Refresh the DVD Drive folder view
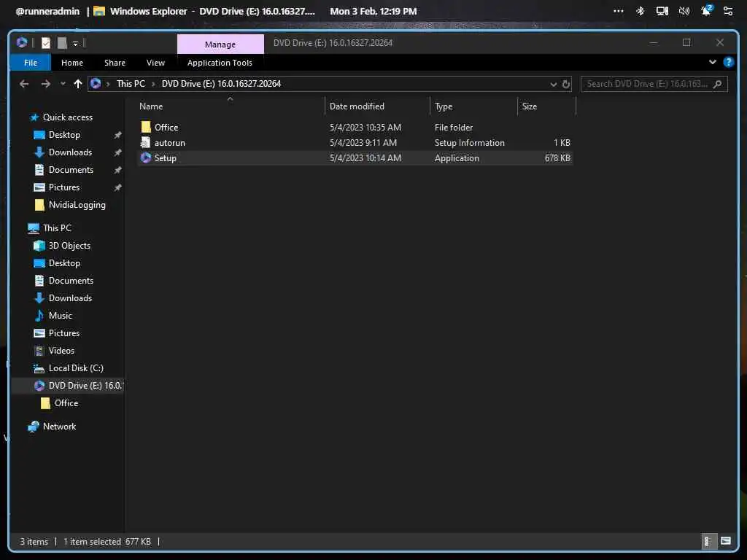The height and width of the screenshot is (560, 747). click(x=566, y=85)
